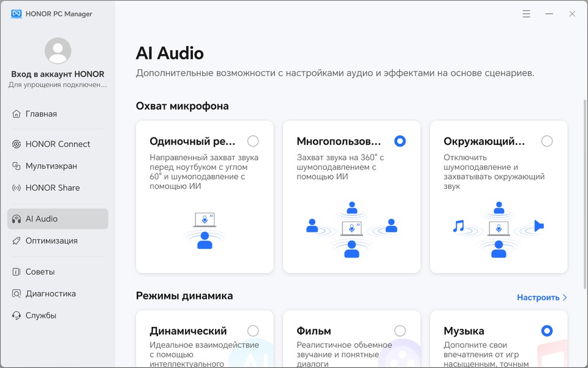Click the HONOR Share broadcast icon
This screenshot has width=588, height=368.
click(x=16, y=188)
